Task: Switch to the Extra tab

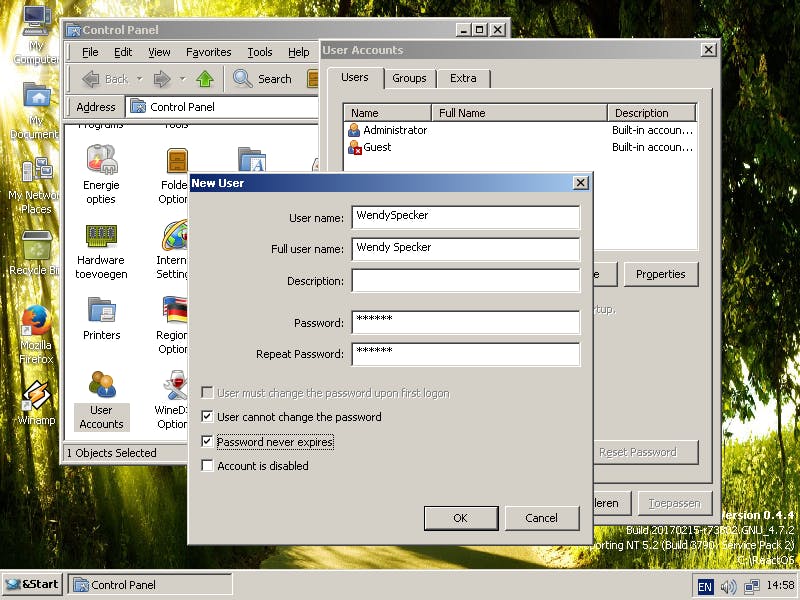Action: pyautogui.click(x=463, y=79)
